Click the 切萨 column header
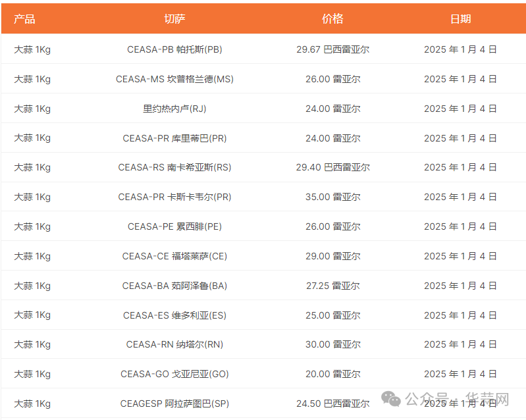The width and height of the screenshot is (526, 420). click(174, 19)
